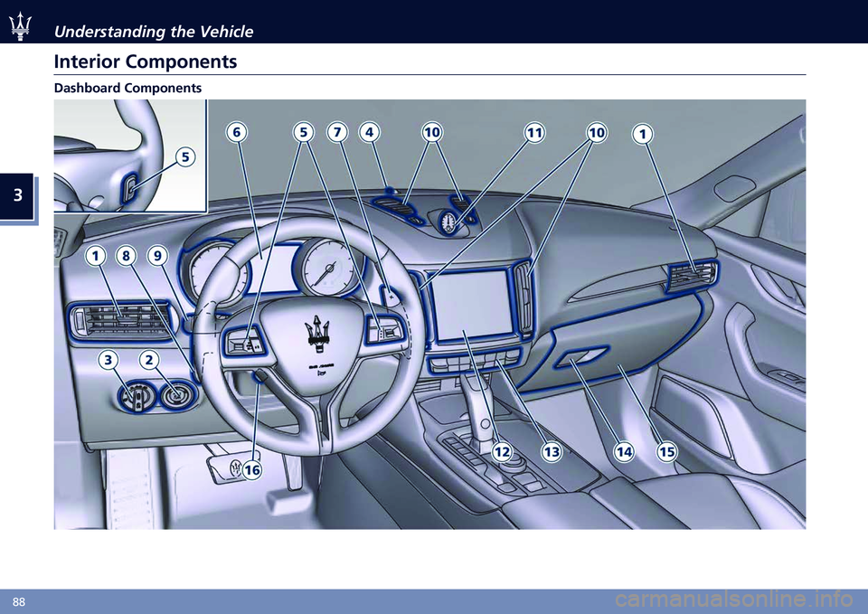The height and width of the screenshot is (614, 868).
Task: Click callout number 4 marker
Action: click(369, 132)
